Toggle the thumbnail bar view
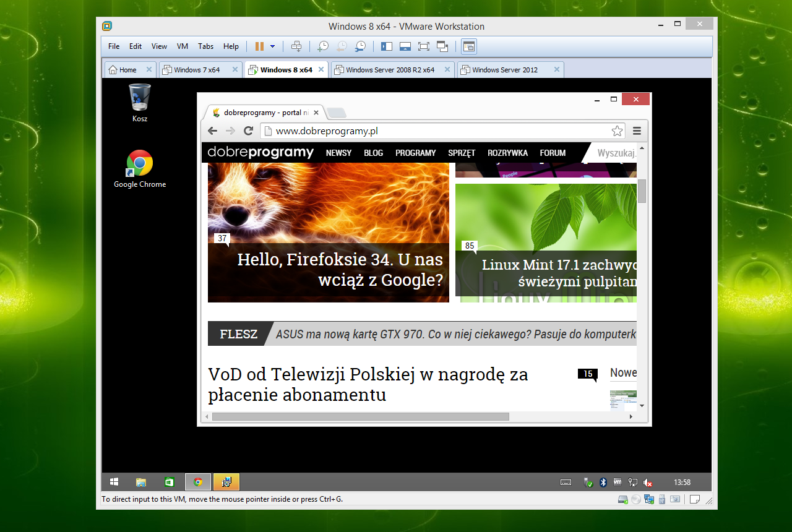The height and width of the screenshot is (532, 792). [x=405, y=46]
